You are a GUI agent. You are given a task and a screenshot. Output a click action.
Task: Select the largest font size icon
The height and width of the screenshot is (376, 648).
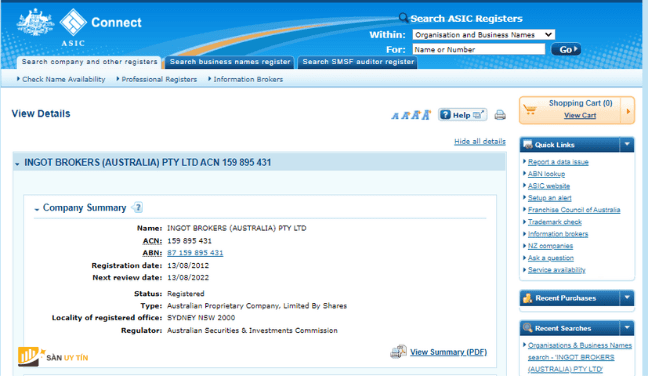pos(426,115)
